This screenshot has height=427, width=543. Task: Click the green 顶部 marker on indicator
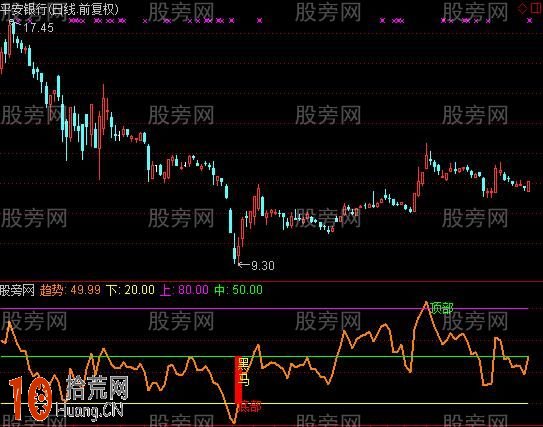(x=441, y=308)
